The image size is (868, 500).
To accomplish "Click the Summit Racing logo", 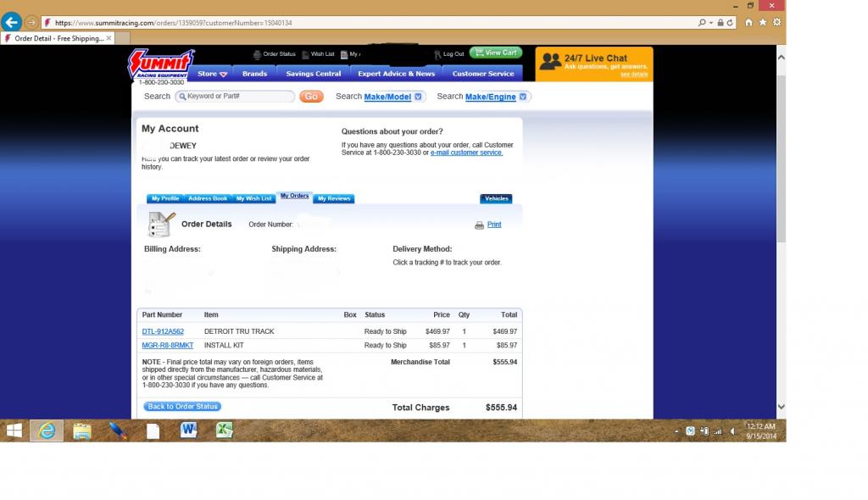I will (160, 64).
